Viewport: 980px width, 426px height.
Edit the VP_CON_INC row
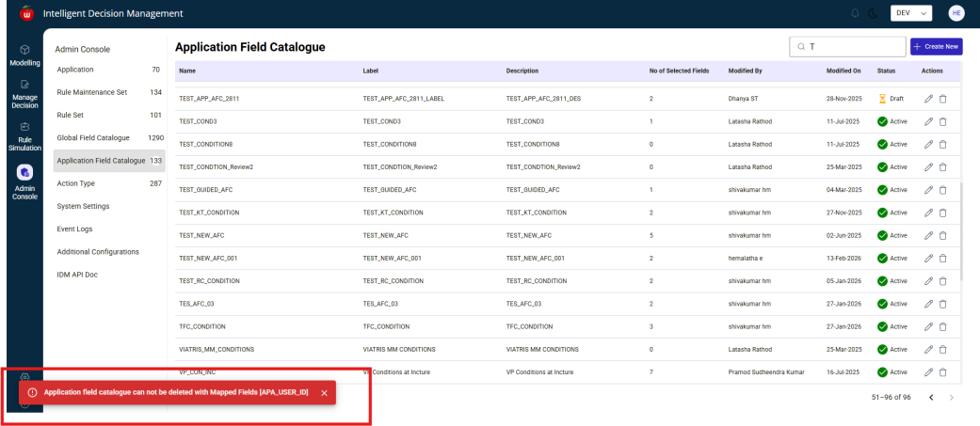point(929,372)
